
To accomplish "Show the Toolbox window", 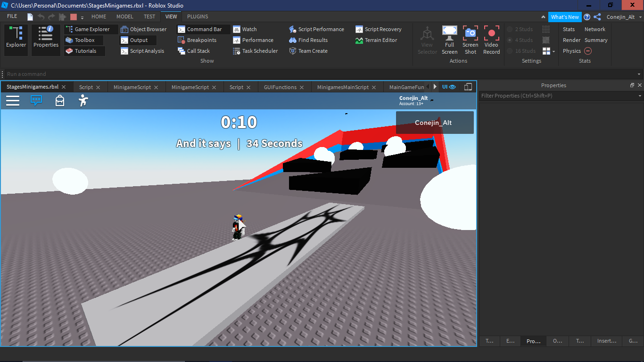I will (84, 40).
